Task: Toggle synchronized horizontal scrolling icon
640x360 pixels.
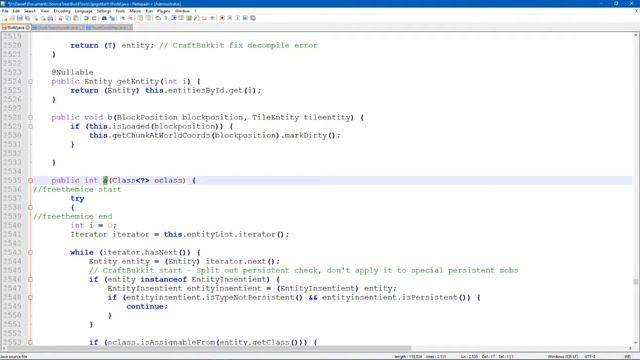Action: (x=148, y=18)
